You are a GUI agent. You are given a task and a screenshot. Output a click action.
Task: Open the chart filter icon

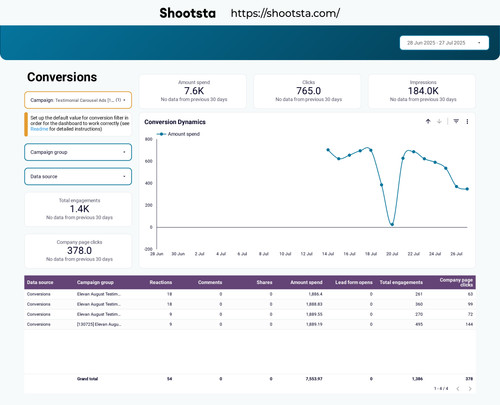456,121
